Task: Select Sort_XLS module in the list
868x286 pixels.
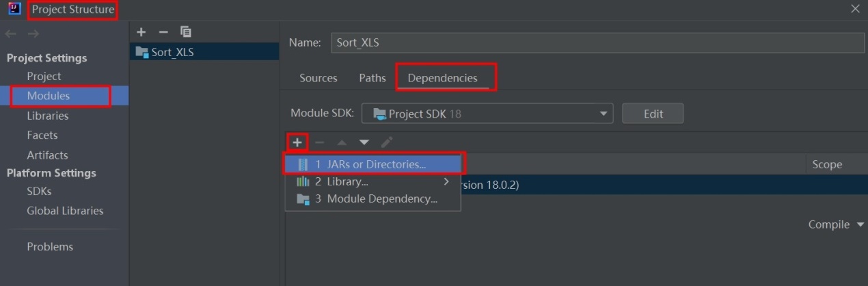Action: [x=172, y=52]
